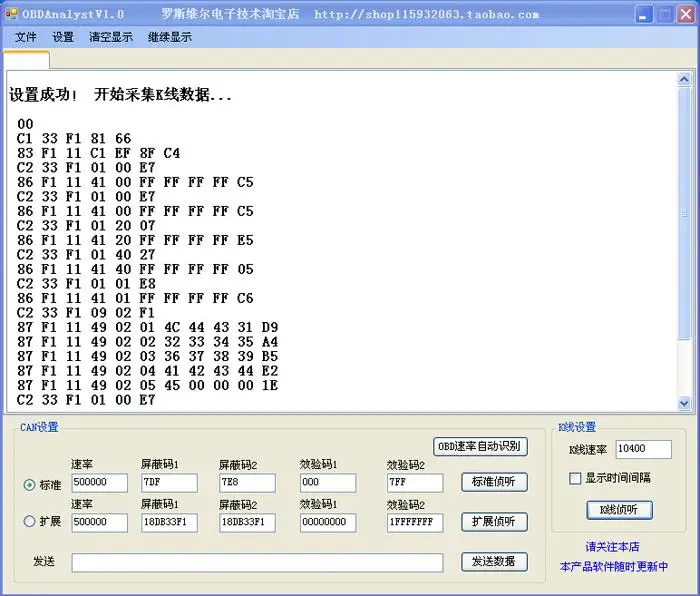Select the 扩展 extended CAN radio button

(29, 521)
